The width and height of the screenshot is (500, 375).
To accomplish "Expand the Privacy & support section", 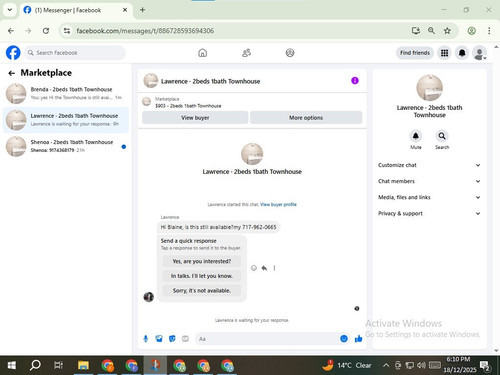I will (429, 213).
